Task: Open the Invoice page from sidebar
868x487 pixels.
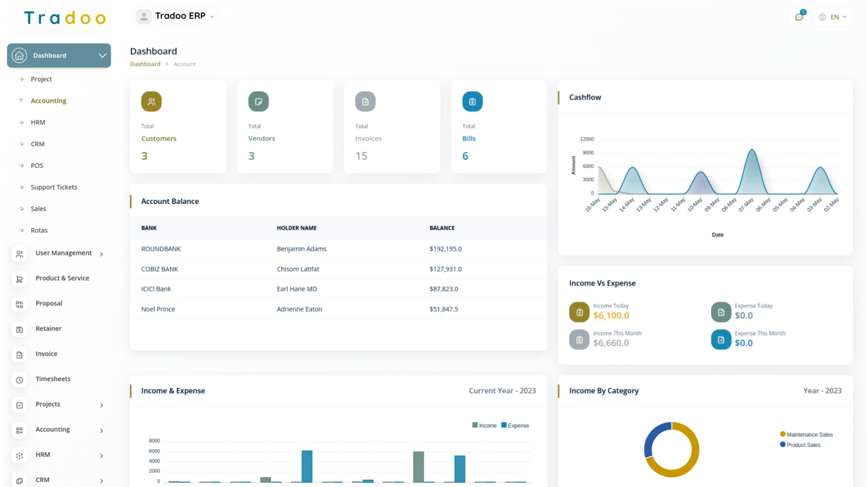Action: pyautogui.click(x=46, y=354)
